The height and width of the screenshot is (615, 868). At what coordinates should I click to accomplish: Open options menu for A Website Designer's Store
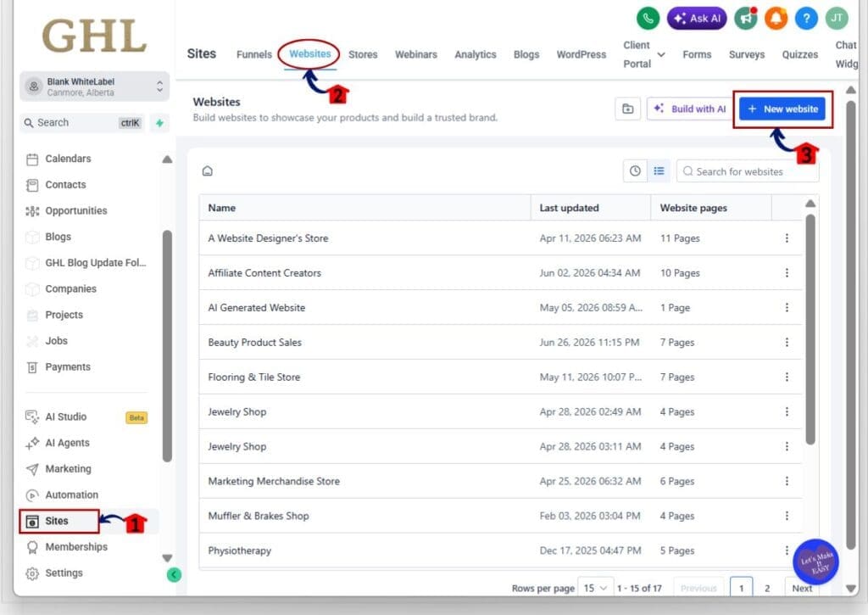(x=787, y=238)
